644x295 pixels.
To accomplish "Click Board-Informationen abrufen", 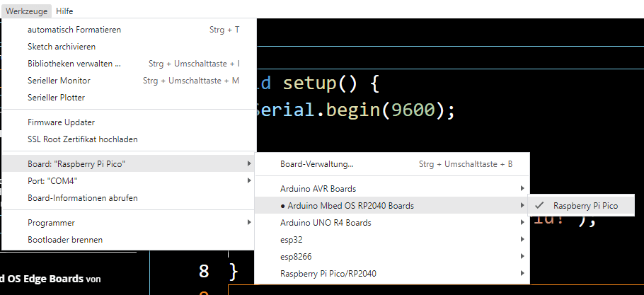I will click(82, 198).
